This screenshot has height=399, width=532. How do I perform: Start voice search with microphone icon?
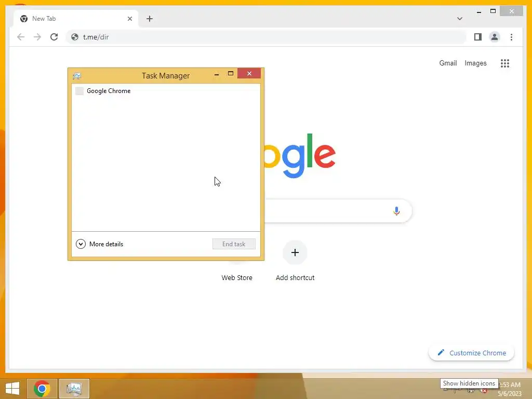click(396, 211)
